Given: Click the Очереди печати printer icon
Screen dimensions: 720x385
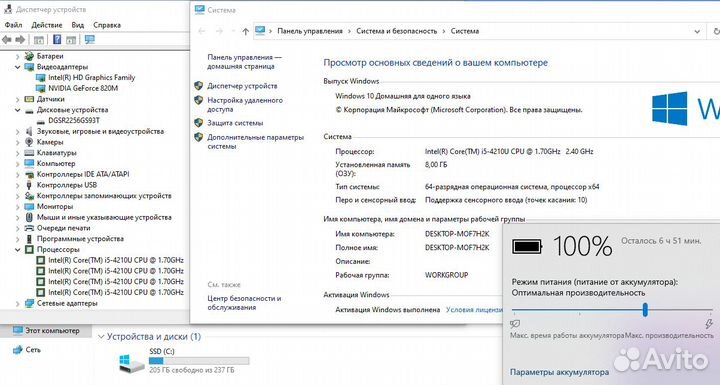Looking at the screenshot, I should pos(29,228).
